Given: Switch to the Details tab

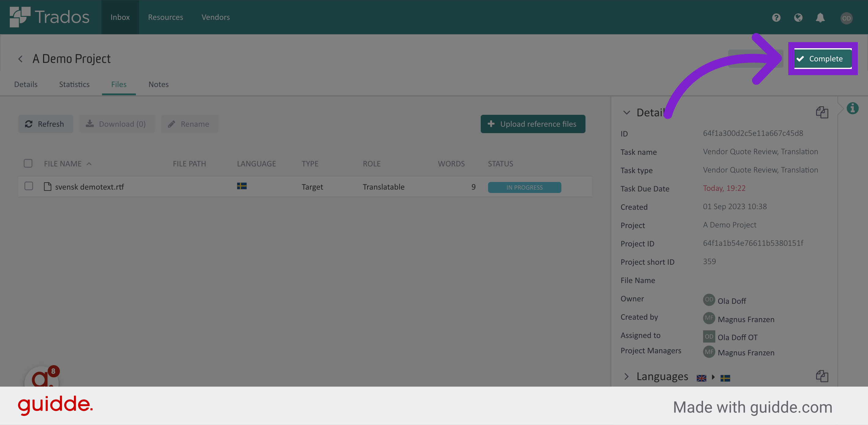Looking at the screenshot, I should [26, 84].
